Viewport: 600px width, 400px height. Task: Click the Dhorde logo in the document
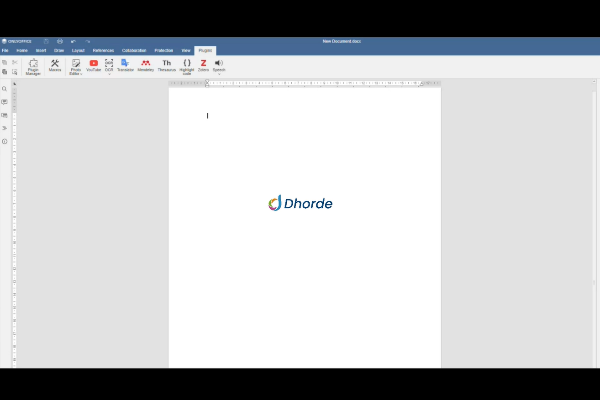pyautogui.click(x=301, y=204)
